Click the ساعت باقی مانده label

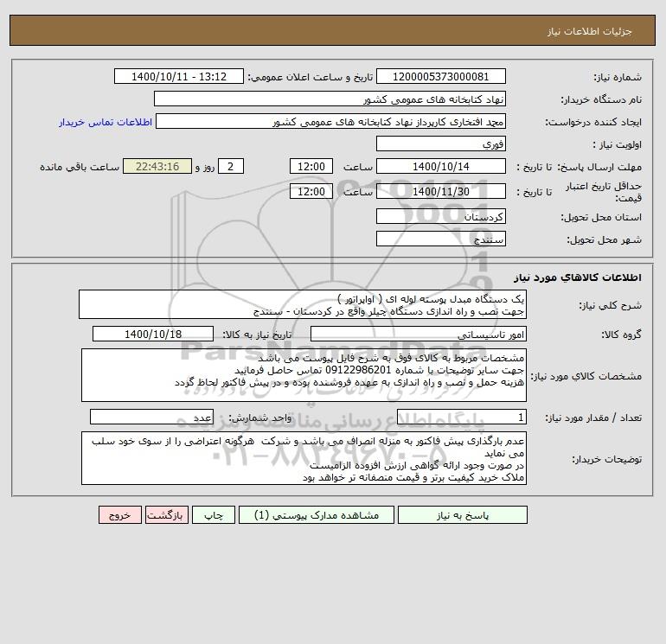coord(80,167)
